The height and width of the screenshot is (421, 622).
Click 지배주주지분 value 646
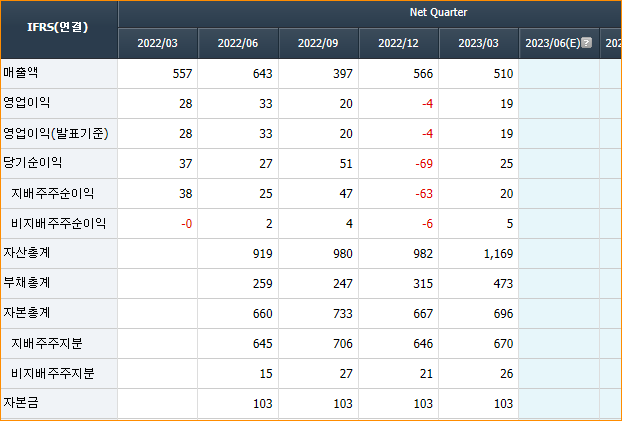point(423,344)
